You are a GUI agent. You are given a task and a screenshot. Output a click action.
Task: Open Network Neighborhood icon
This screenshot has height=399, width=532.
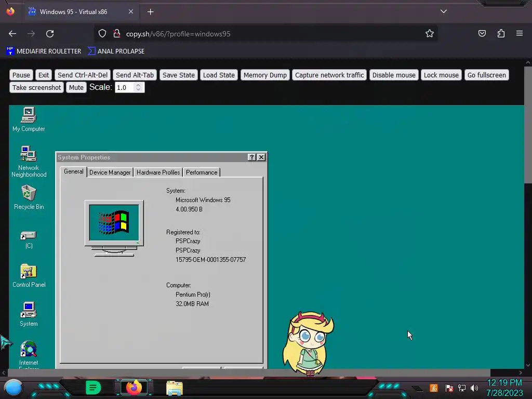coord(29,162)
